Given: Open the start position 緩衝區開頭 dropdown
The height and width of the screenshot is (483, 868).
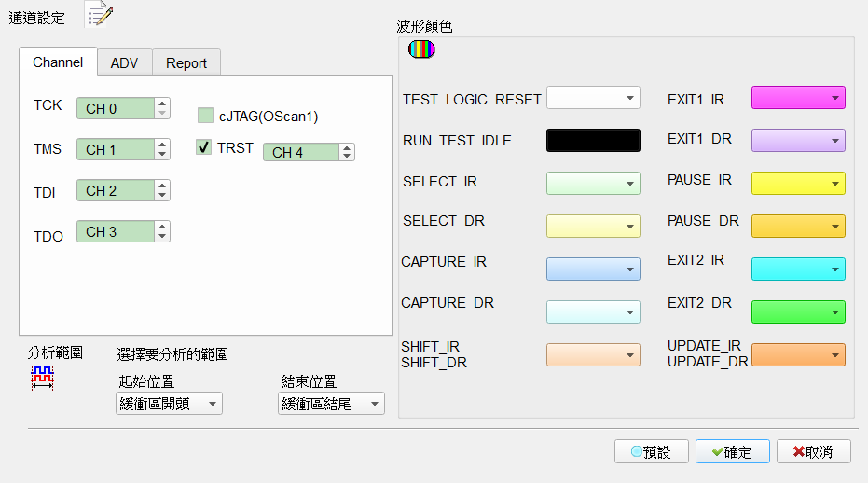Looking at the screenshot, I should pos(169,404).
